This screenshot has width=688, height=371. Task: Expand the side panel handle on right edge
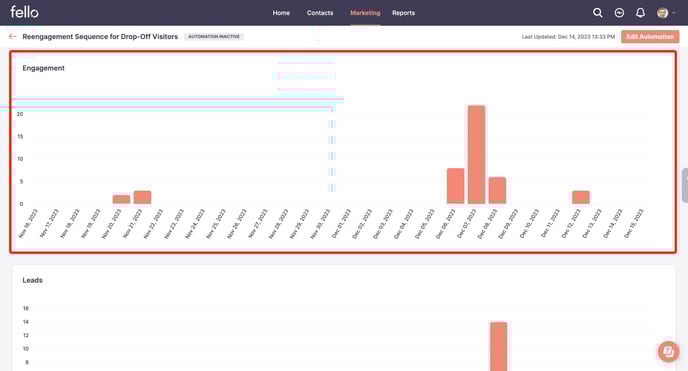pyautogui.click(x=685, y=185)
